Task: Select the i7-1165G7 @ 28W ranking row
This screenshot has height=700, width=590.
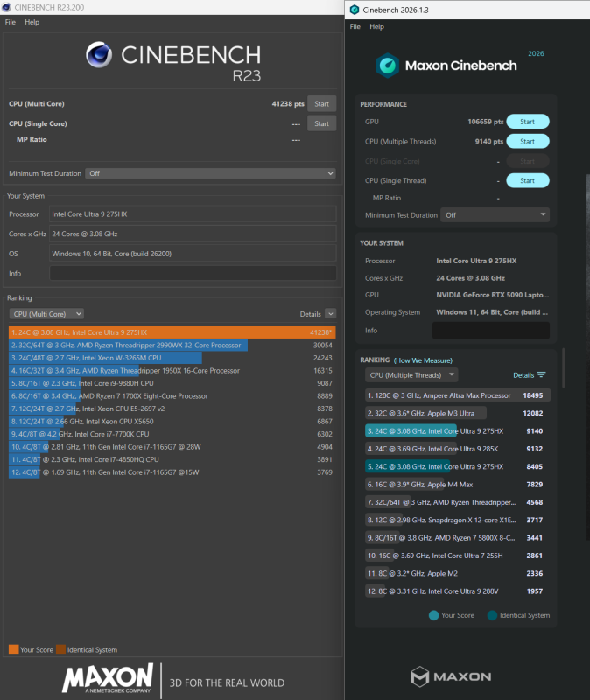Action: [172, 447]
